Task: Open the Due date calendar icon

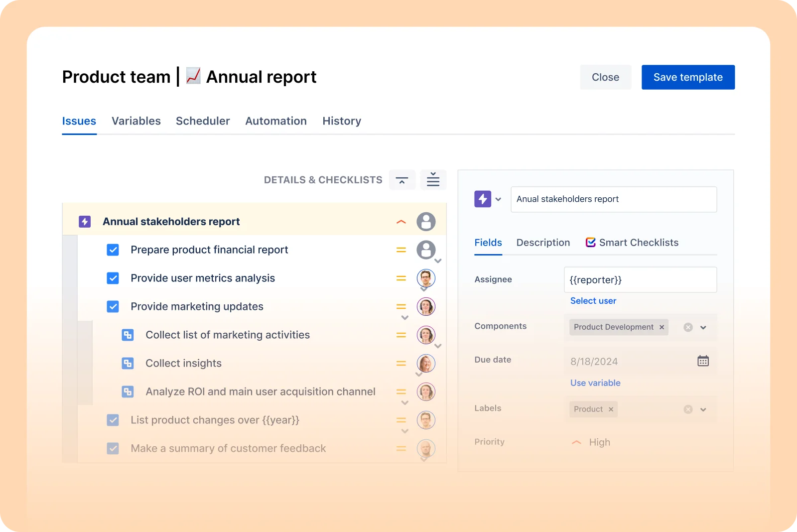Action: pos(703,361)
